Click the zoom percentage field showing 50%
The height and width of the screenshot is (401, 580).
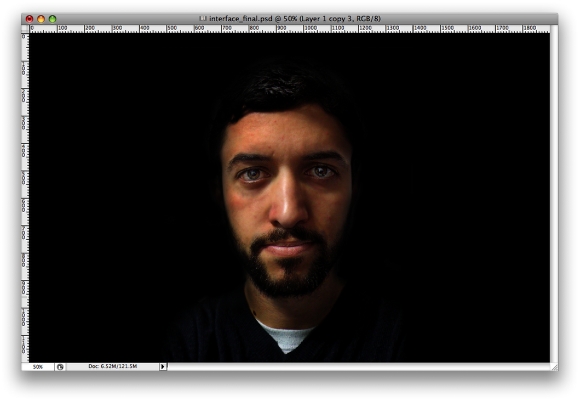[38, 367]
